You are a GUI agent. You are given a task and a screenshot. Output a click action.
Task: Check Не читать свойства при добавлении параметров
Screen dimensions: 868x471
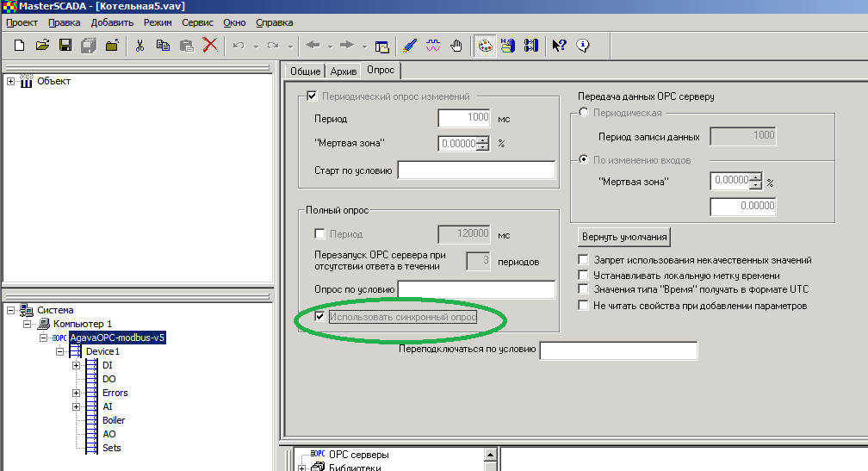pyautogui.click(x=583, y=305)
